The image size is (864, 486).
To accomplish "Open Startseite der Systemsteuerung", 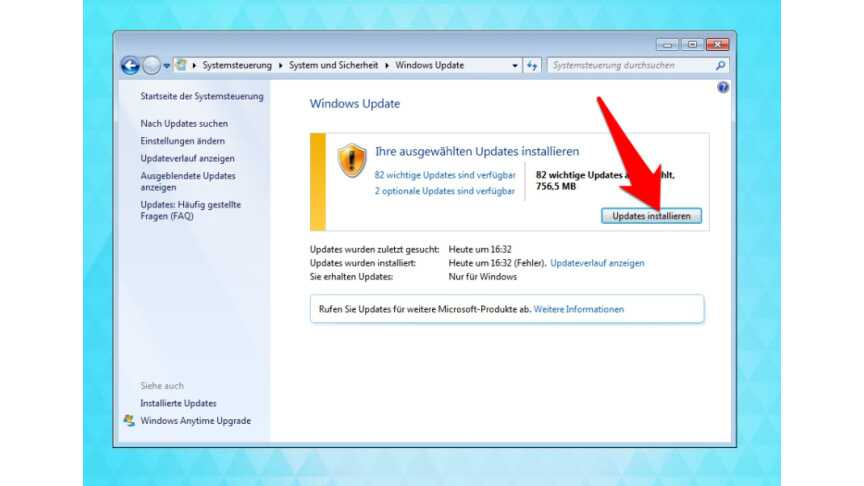I will (202, 96).
